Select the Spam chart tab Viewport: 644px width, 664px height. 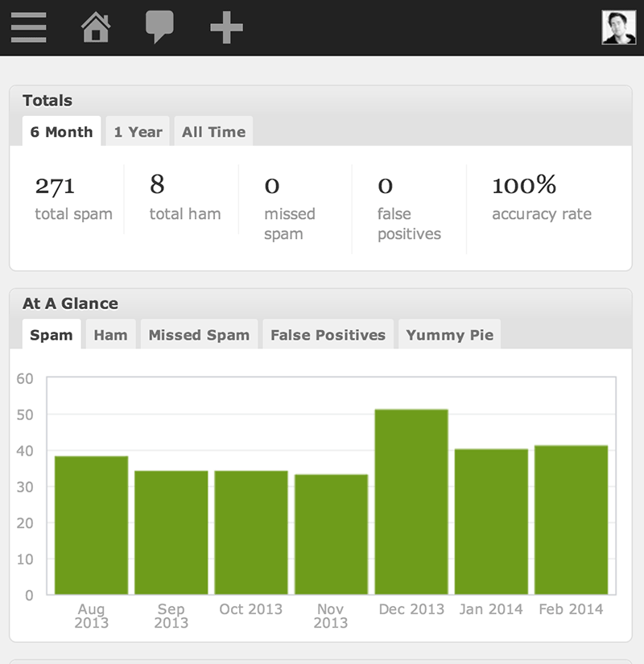point(52,335)
